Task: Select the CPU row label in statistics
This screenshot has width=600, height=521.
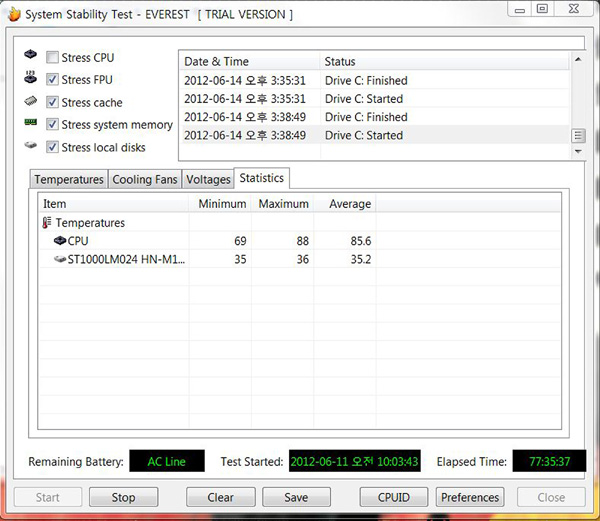Action: pyautogui.click(x=78, y=241)
